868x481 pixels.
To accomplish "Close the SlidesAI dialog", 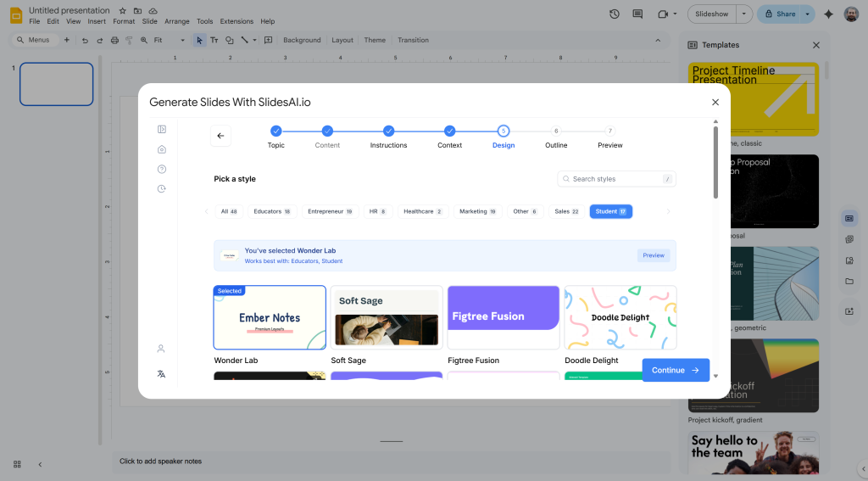I will click(x=715, y=102).
